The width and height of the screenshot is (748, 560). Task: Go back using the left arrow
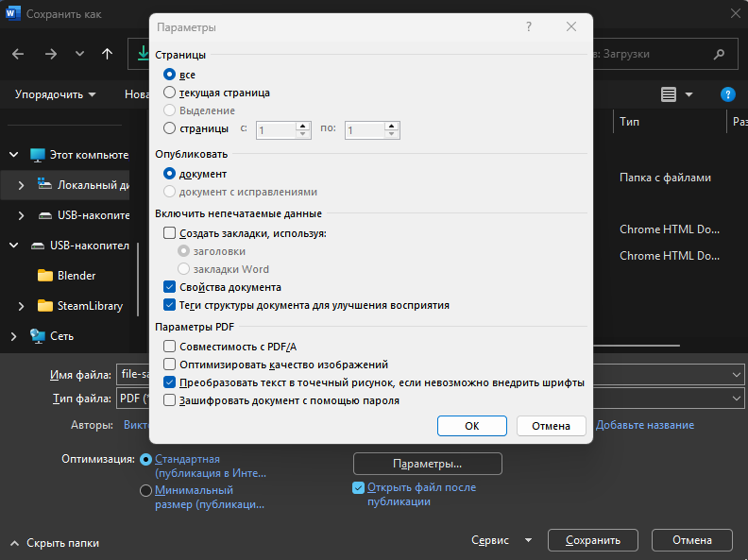18,55
